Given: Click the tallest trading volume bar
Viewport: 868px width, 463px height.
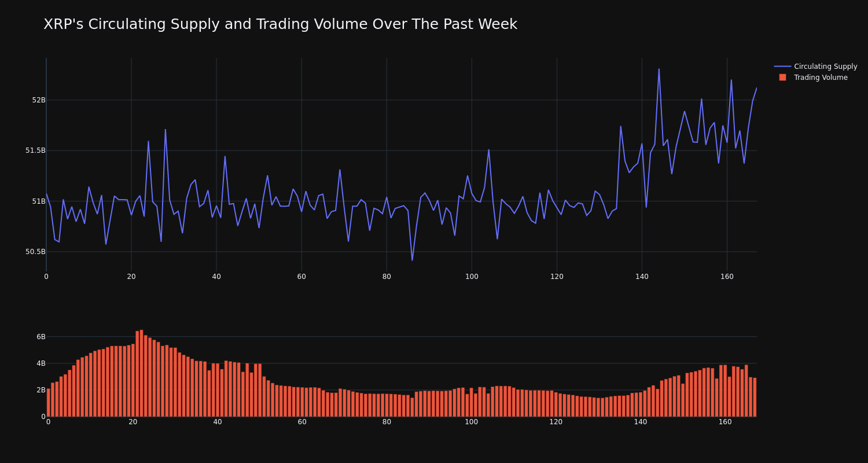Looking at the screenshot, I should [141, 373].
